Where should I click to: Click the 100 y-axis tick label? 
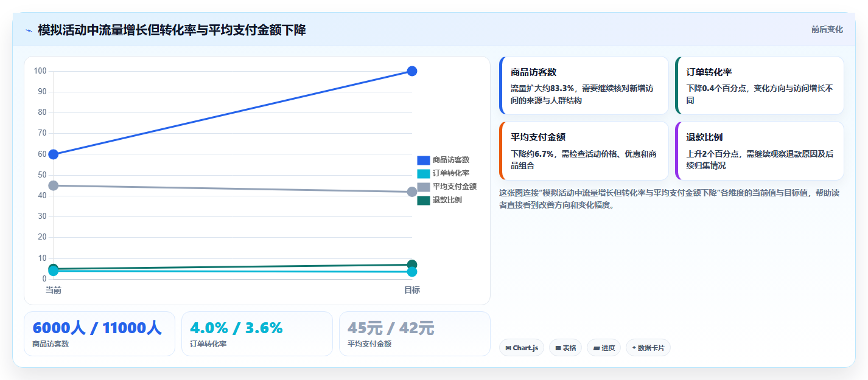[40, 71]
